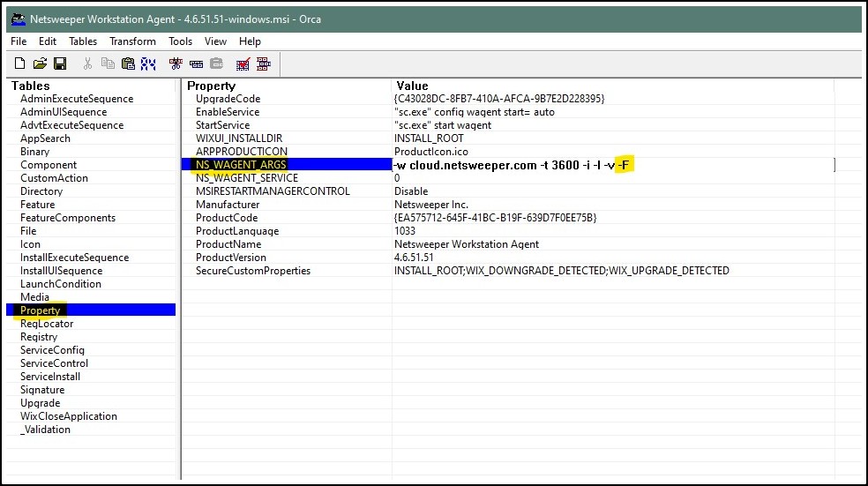This screenshot has height=486, width=868.
Task: Select the NS_WAGENT_SERVICE property cell
Action: (x=247, y=178)
